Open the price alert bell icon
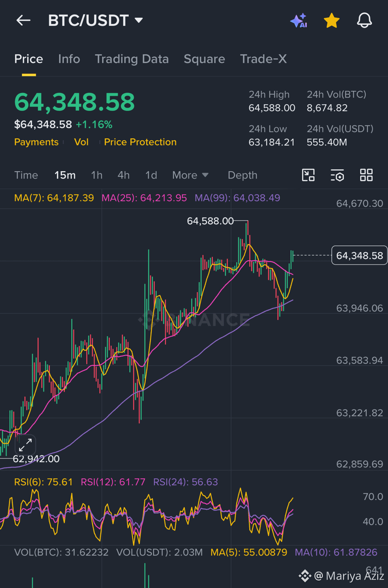The image size is (388, 588). coord(364,20)
